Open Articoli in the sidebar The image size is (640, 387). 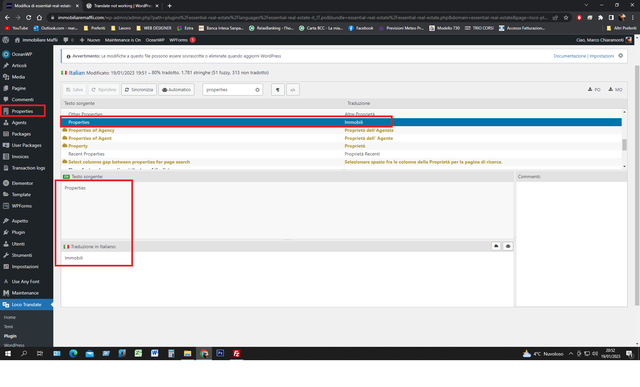(x=19, y=65)
